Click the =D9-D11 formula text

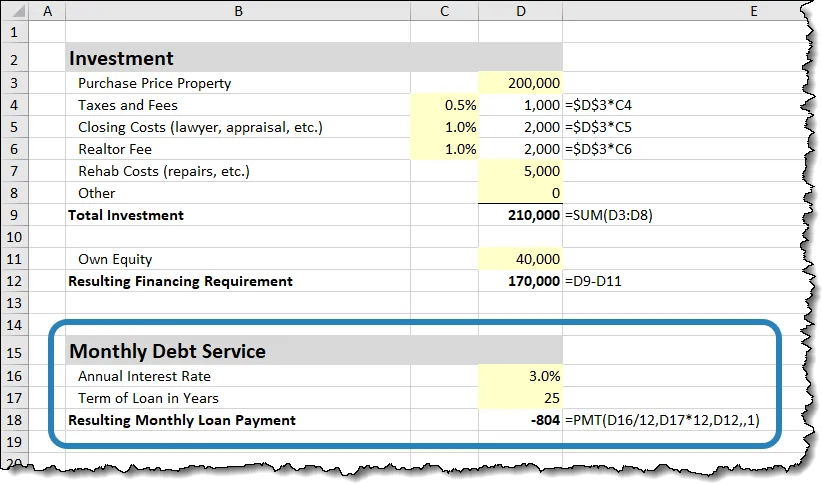(x=593, y=281)
